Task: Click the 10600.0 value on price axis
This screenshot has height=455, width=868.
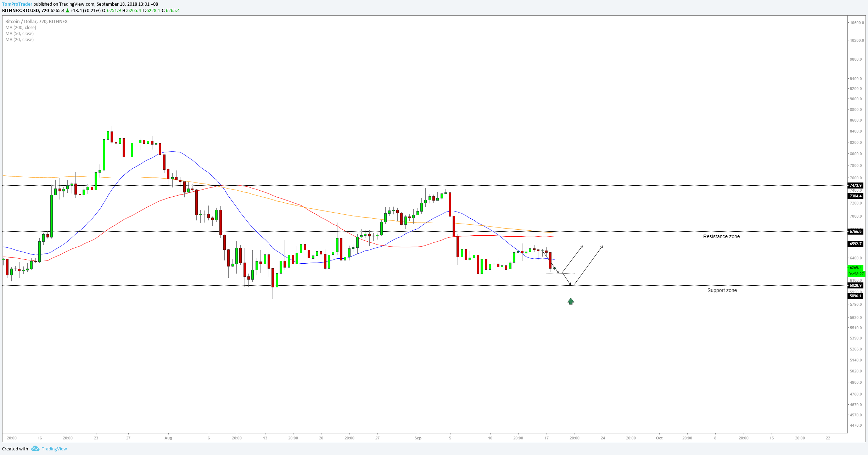Action: (x=856, y=23)
